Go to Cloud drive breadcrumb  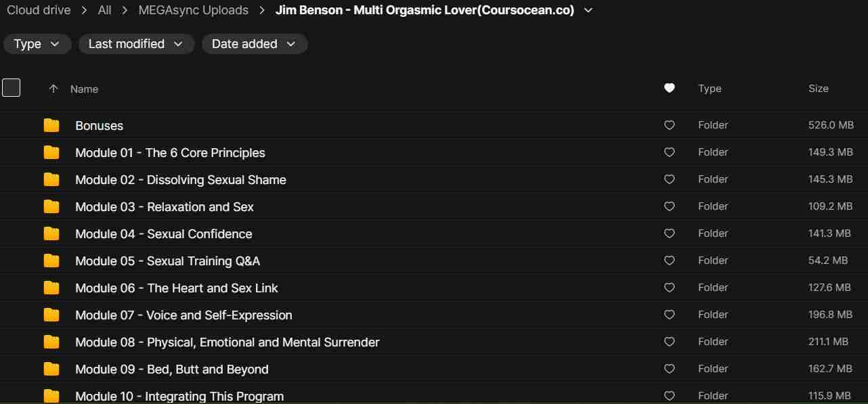point(37,10)
